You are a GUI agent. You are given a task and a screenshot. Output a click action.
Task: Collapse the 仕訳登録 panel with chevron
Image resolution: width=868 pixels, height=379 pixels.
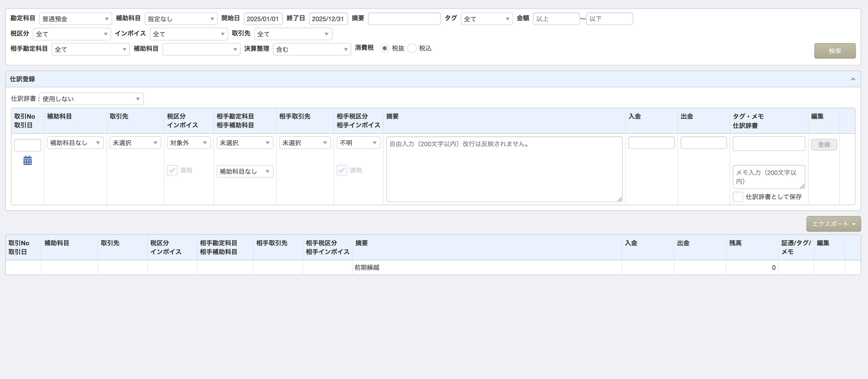[x=853, y=79]
